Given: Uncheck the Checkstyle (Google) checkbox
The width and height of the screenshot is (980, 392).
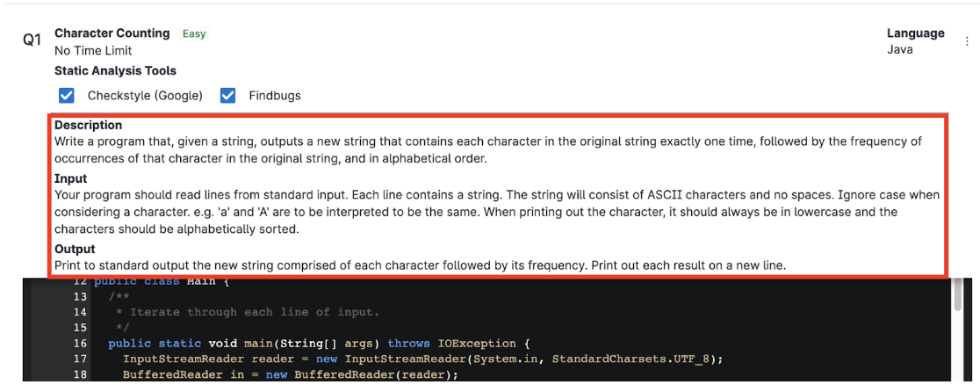Looking at the screenshot, I should coord(67,95).
